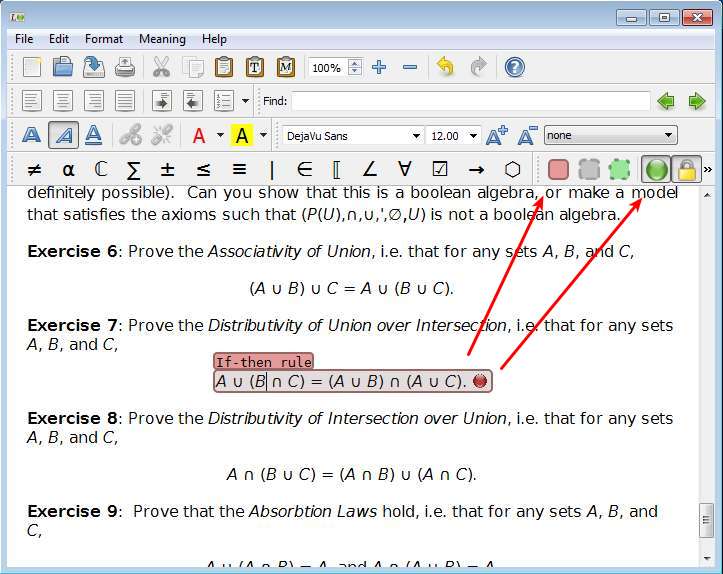Increase indent icon
723x574 pixels.
[x=162, y=101]
